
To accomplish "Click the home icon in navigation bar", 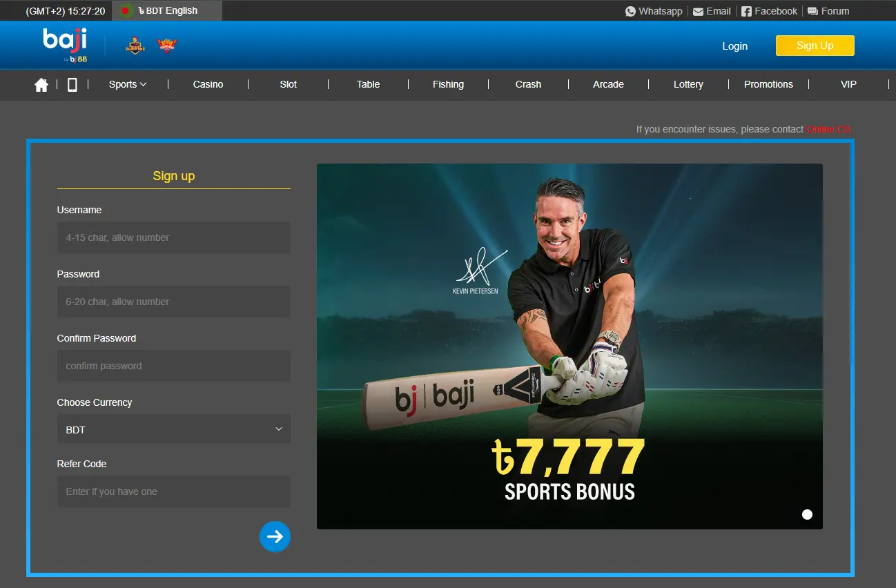I will click(41, 84).
